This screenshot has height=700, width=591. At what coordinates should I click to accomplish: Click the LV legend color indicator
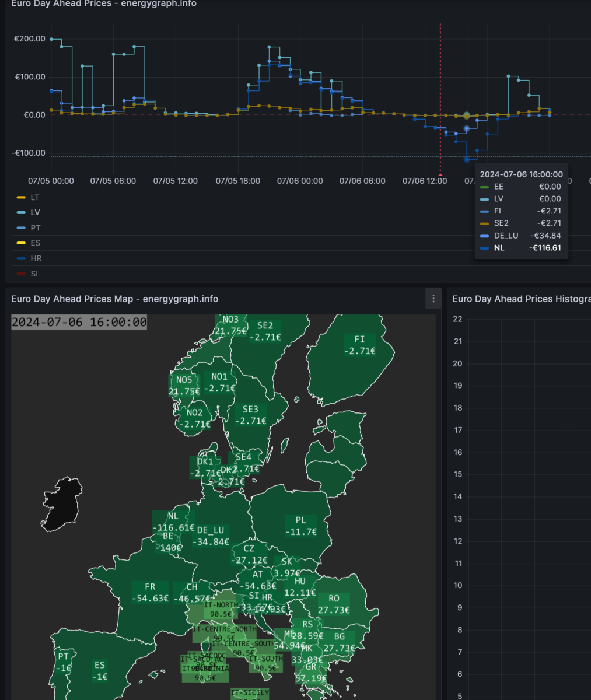[21, 213]
